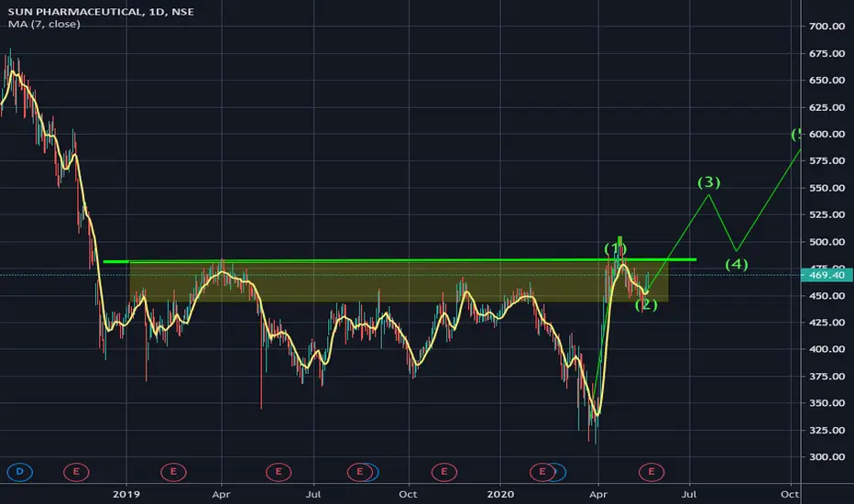Select the green horizontal resistance line

400,260
